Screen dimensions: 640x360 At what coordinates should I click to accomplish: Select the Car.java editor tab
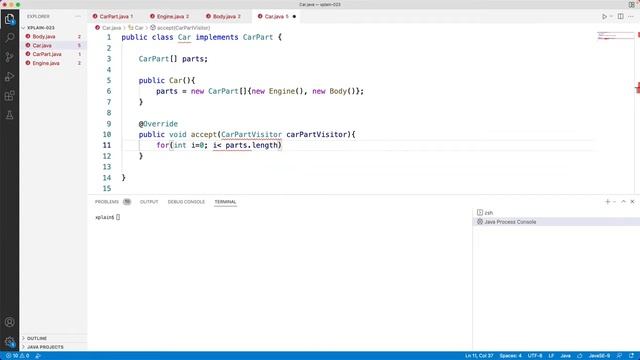pyautogui.click(x=276, y=16)
